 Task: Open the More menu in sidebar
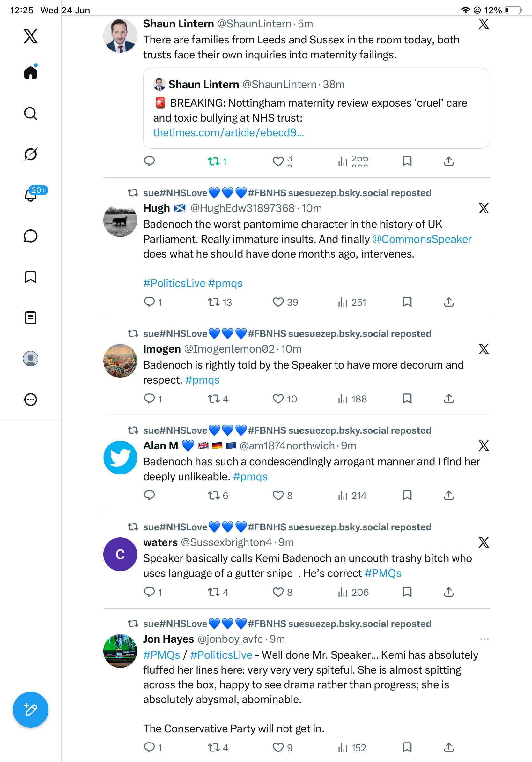pyautogui.click(x=31, y=400)
